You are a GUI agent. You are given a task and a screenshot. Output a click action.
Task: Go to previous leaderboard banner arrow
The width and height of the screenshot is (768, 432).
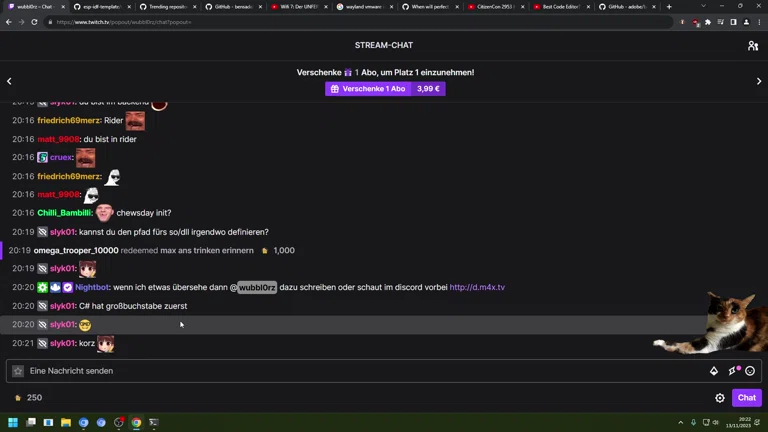click(9, 81)
